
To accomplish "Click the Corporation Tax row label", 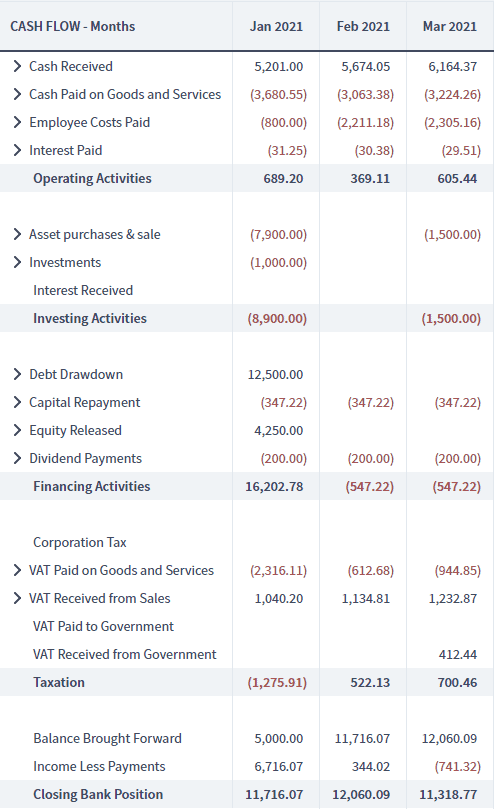I will click(x=80, y=542).
